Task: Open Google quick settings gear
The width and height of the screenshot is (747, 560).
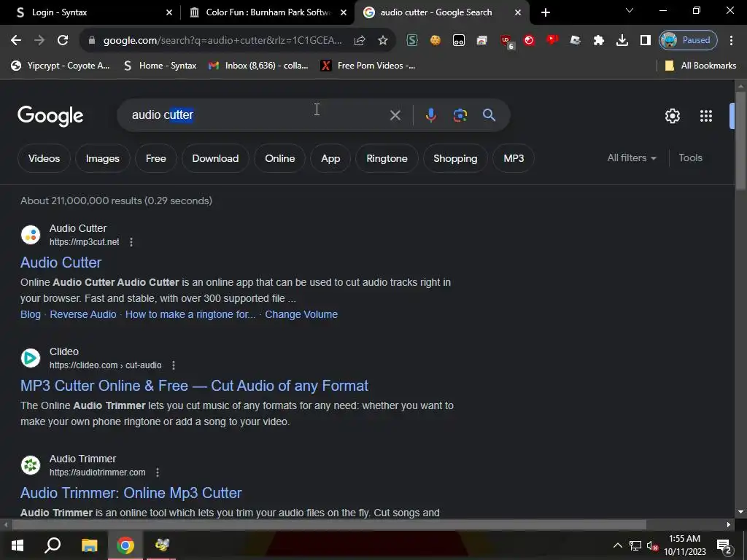Action: (672, 116)
